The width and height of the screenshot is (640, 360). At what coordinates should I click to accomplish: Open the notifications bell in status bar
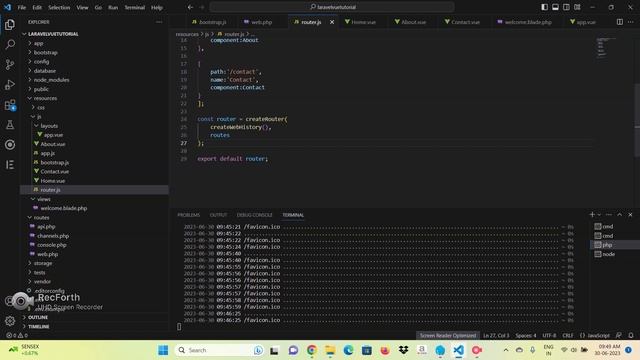(631, 336)
